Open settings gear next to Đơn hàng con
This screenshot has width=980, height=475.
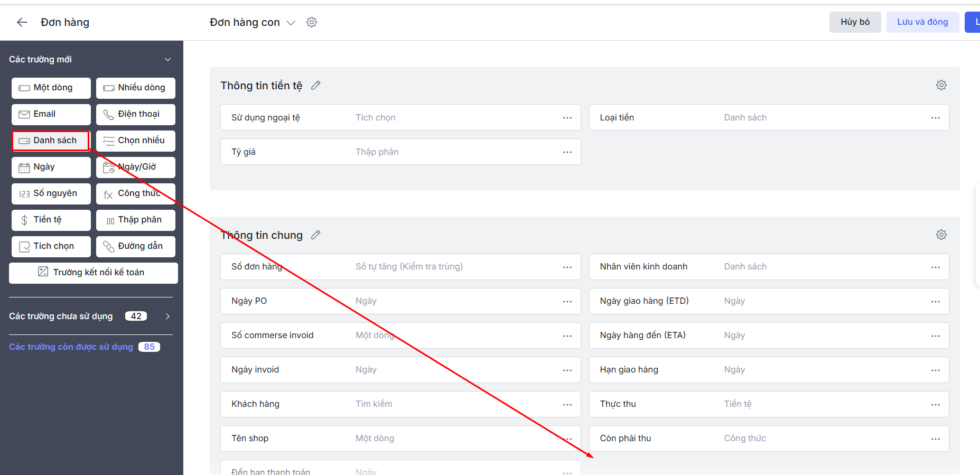pyautogui.click(x=312, y=22)
